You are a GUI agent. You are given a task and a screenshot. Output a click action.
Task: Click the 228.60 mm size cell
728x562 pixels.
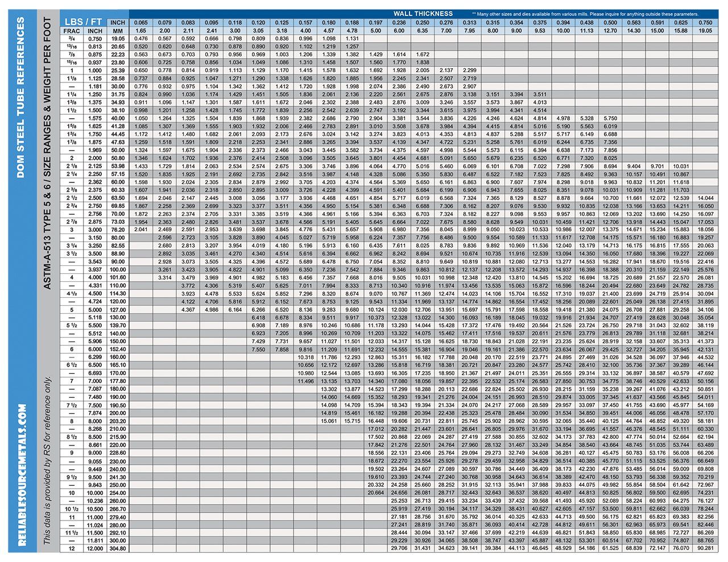click(118, 453)
